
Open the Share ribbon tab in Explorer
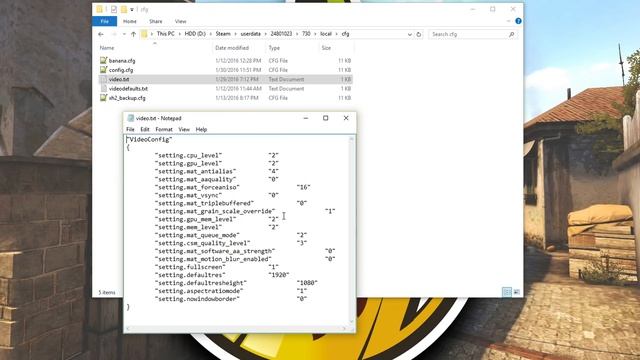[156, 21]
